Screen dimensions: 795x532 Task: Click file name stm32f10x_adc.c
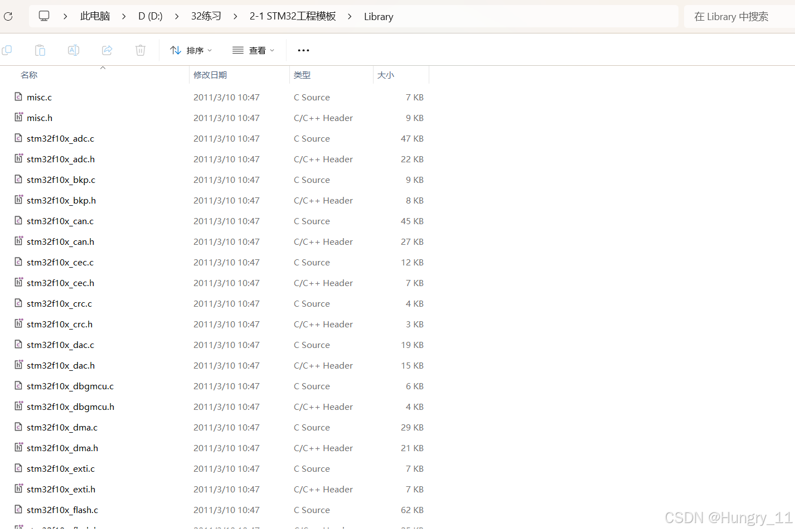tap(60, 138)
